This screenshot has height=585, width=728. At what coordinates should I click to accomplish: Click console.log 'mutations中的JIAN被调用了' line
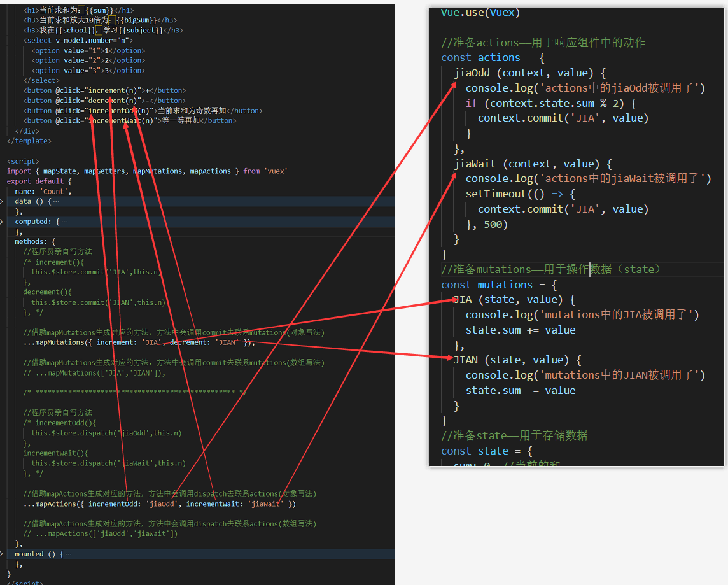tap(585, 375)
